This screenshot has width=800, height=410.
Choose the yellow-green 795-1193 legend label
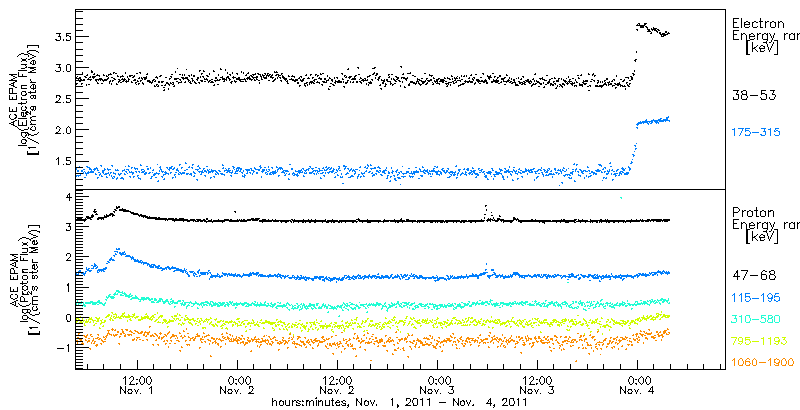759,341
